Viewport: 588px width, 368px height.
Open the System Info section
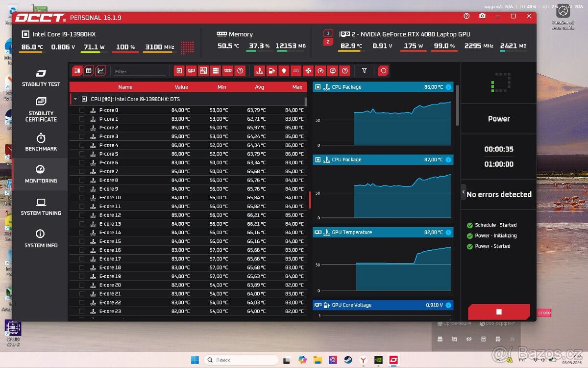pyautogui.click(x=41, y=239)
